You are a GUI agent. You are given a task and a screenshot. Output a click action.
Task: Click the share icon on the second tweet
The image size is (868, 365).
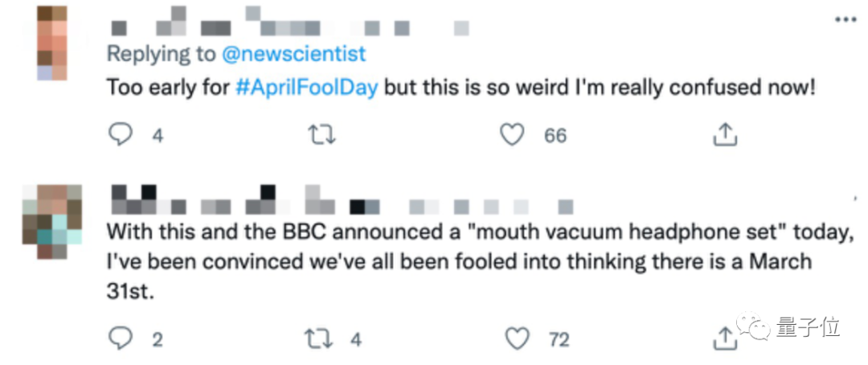(725, 338)
